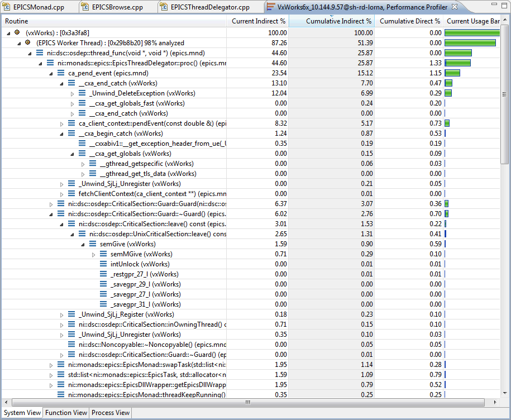
Task: Click the Noncopyable::~Noncopyable() routine icon
Action: pyautogui.click(x=71, y=345)
